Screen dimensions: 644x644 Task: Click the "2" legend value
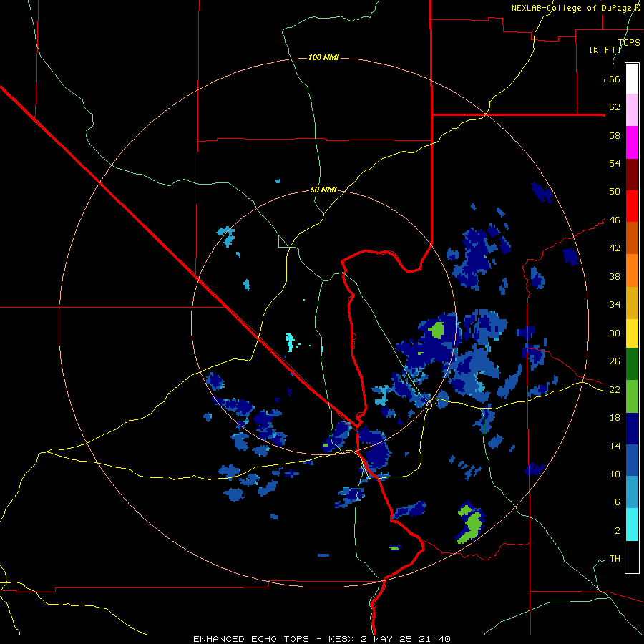point(618,530)
